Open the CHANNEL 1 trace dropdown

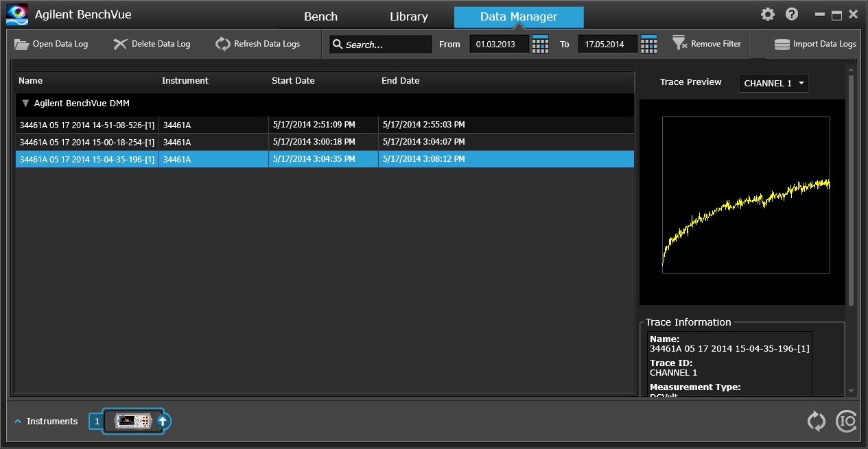774,83
